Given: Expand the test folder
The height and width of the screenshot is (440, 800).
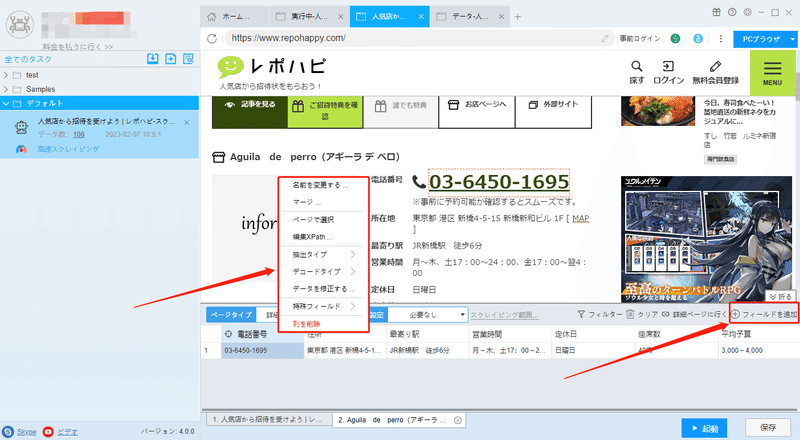Looking at the screenshot, I should point(6,75).
